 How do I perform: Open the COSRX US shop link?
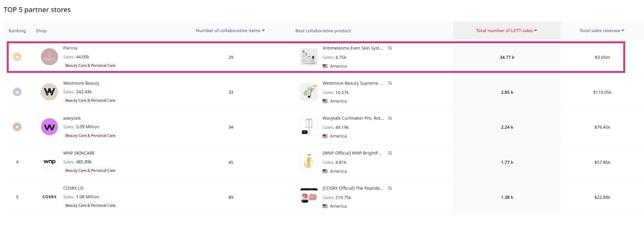pyautogui.click(x=73, y=188)
